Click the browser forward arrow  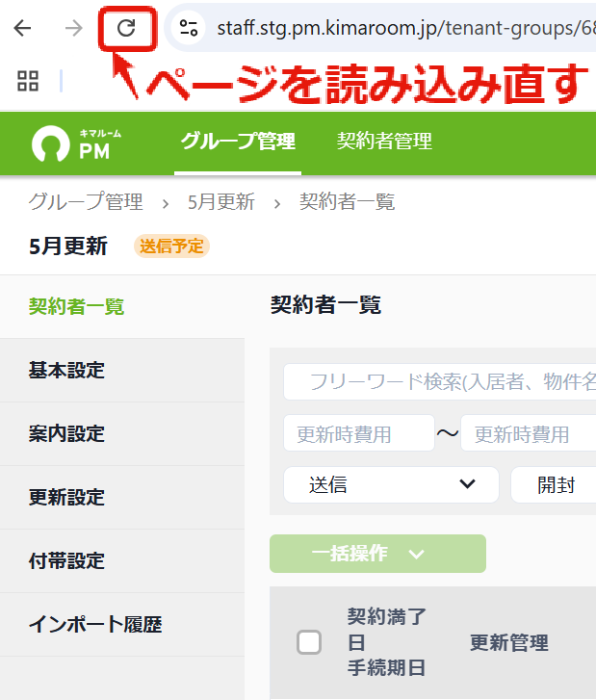coord(73,28)
